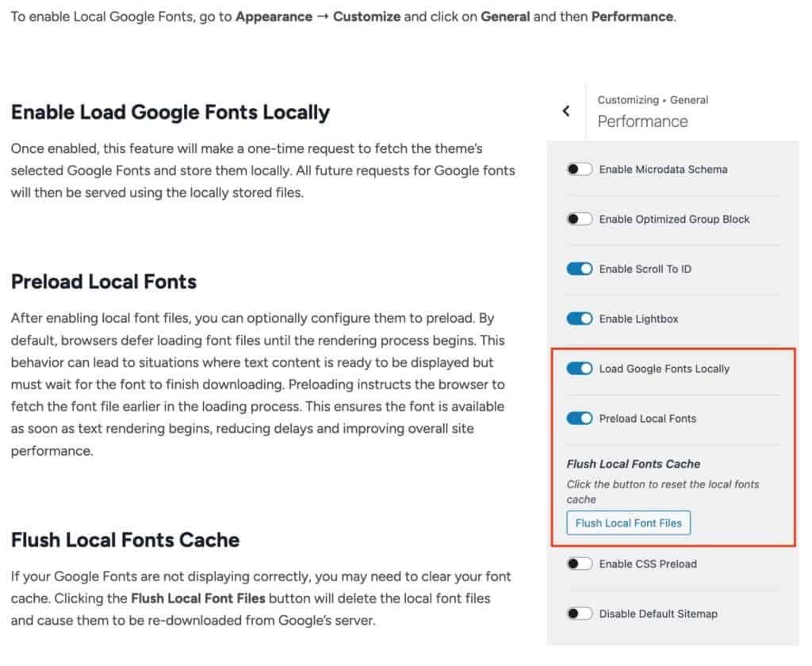Disable the Enable Scroll To ID switch
This screenshot has height=666, width=812.
pyautogui.click(x=580, y=270)
